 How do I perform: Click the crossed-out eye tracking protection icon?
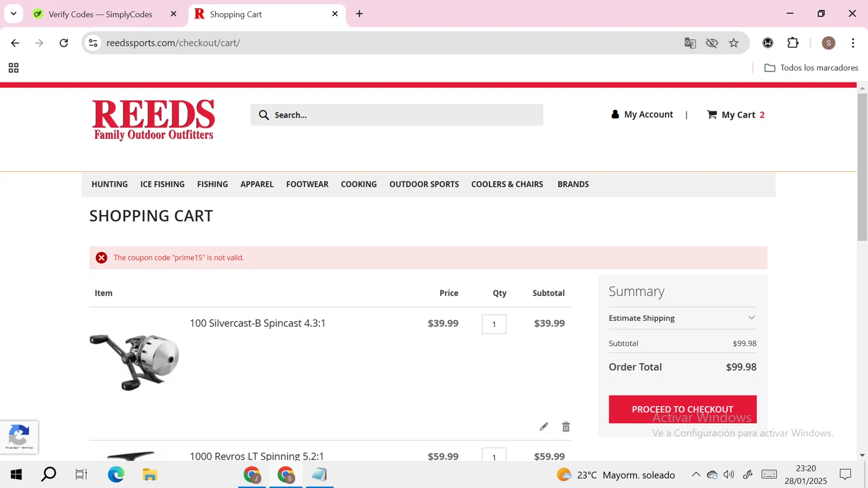click(x=712, y=43)
